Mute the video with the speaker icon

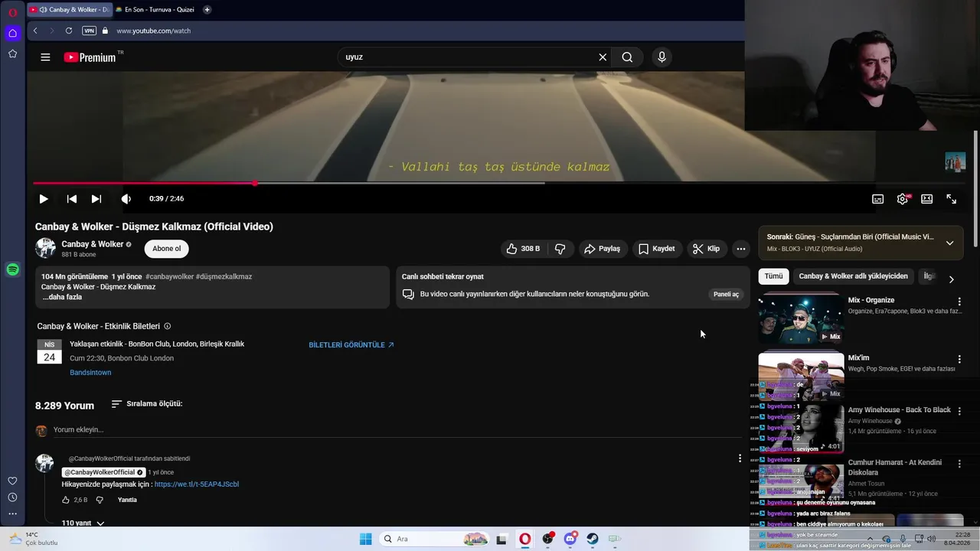pyautogui.click(x=126, y=198)
